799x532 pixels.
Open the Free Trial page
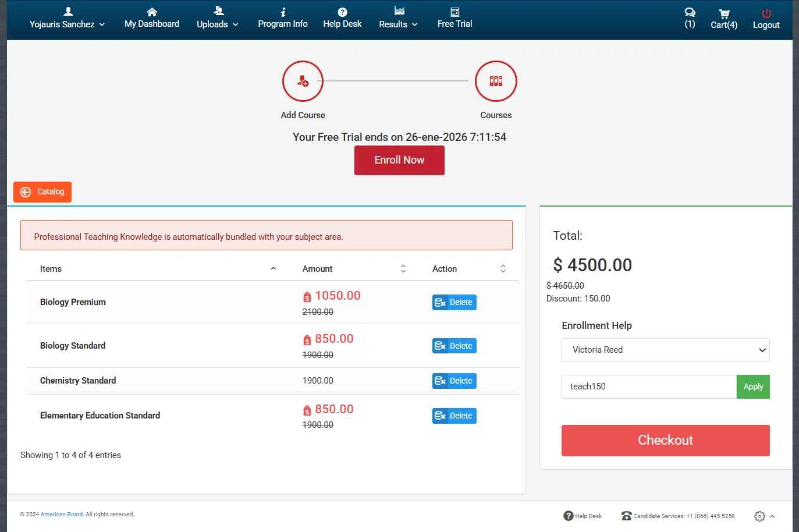pos(454,24)
